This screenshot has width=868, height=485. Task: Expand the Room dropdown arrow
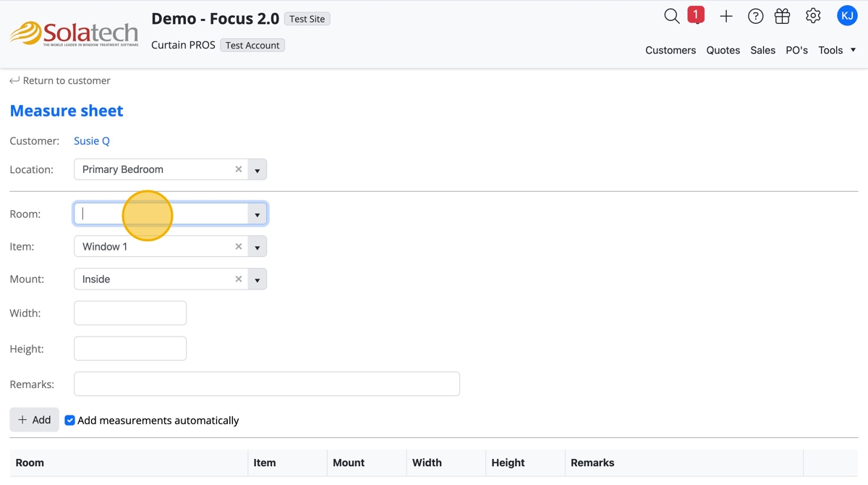pos(258,214)
